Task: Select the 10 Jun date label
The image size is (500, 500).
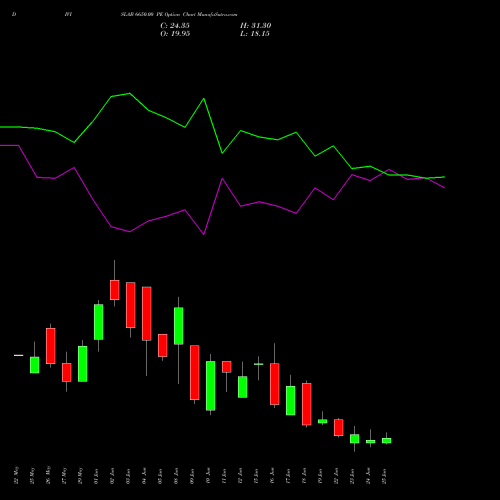Action: pos(208,476)
